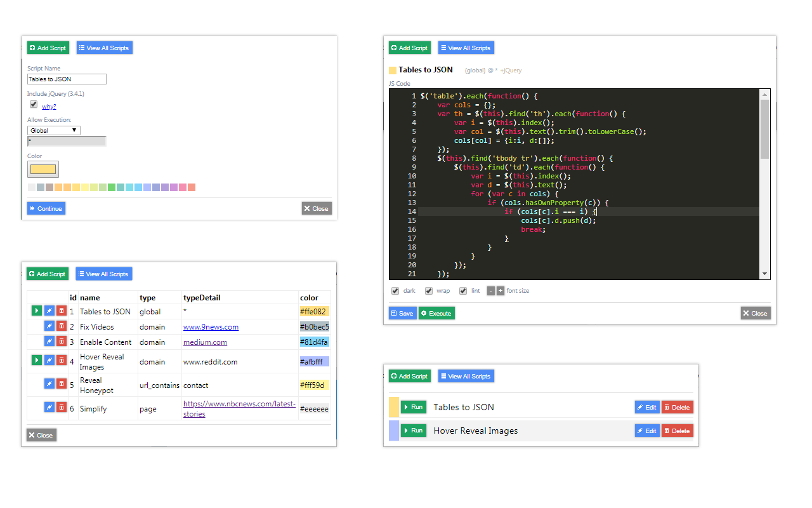
Task: Edit the Fix Videos script row
Action: (x=49, y=326)
